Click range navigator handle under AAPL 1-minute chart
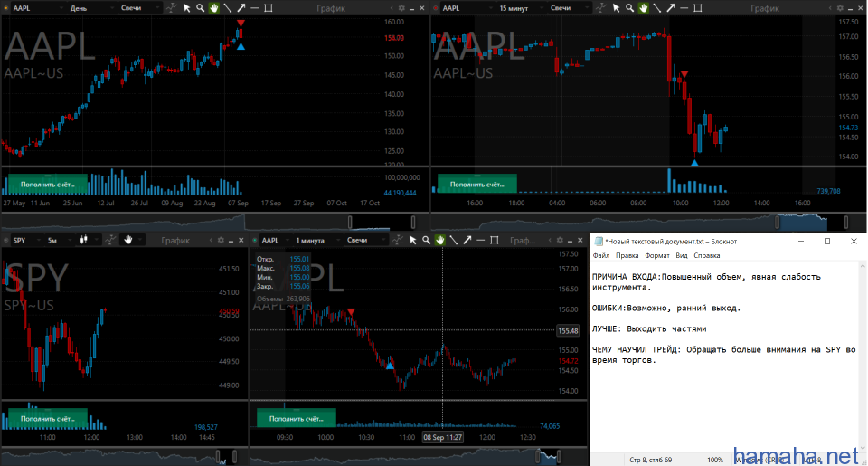This screenshot has height=466, width=868. click(x=537, y=457)
